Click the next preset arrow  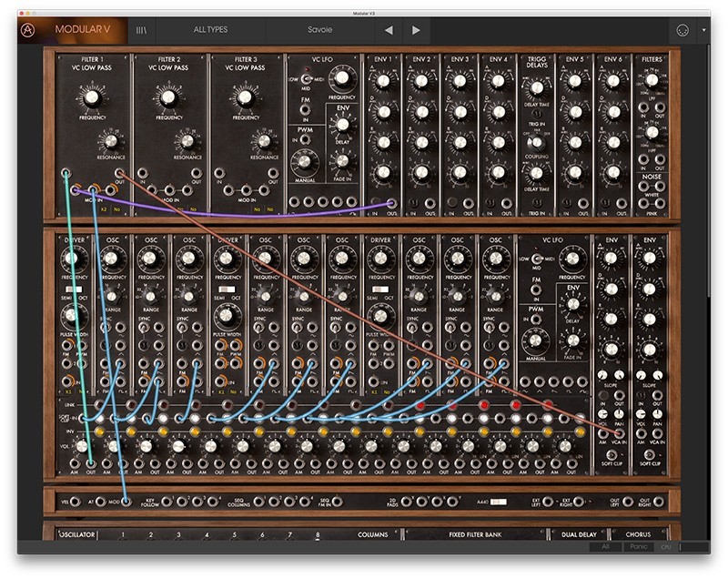point(415,30)
